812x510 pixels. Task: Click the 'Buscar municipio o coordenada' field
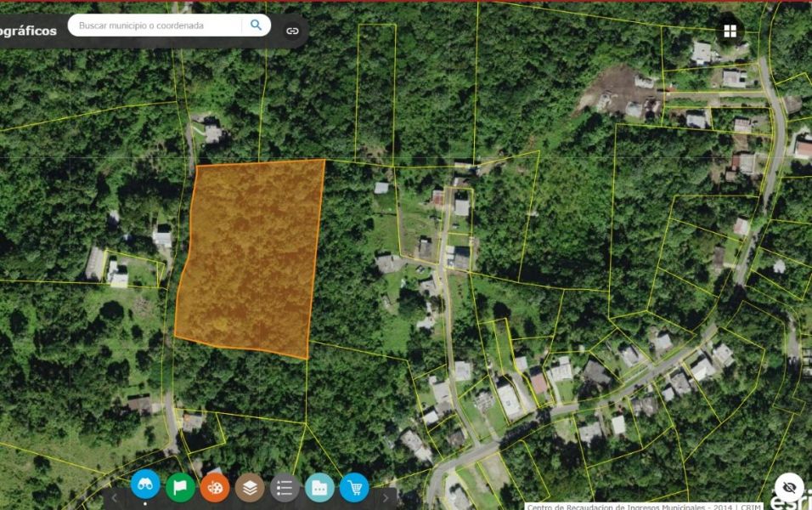157,25
